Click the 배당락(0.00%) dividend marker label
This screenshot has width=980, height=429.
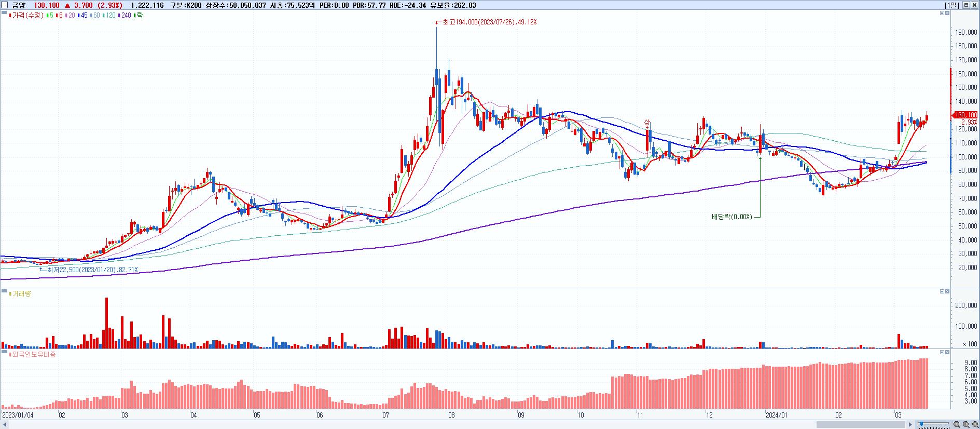pos(731,217)
